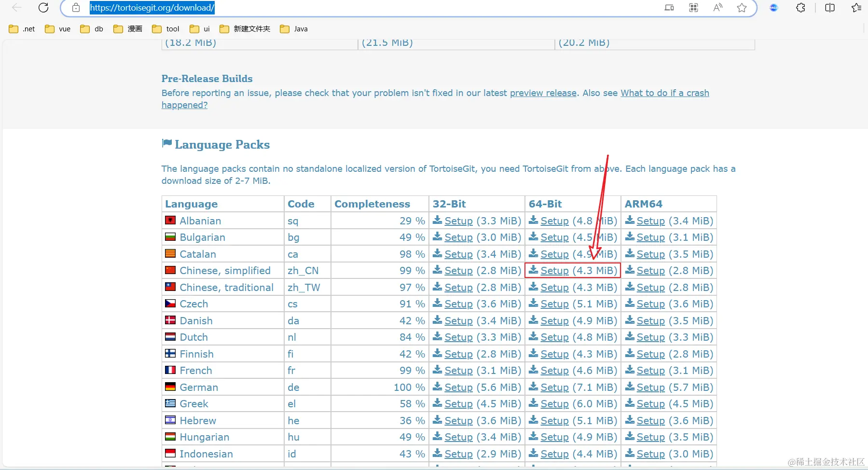
Task: Download Danish 32-Bit Setup
Action: (459, 321)
